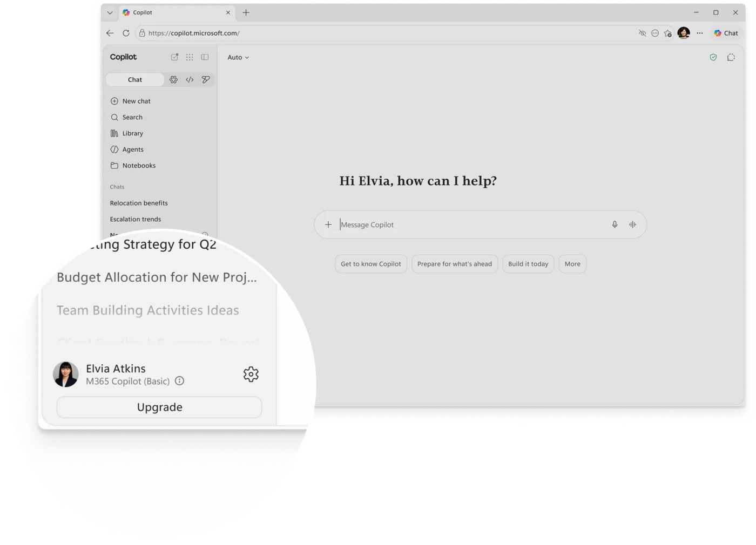Image resolution: width=756 pixels, height=545 pixels.
Task: Start a New chat
Action: (x=131, y=101)
